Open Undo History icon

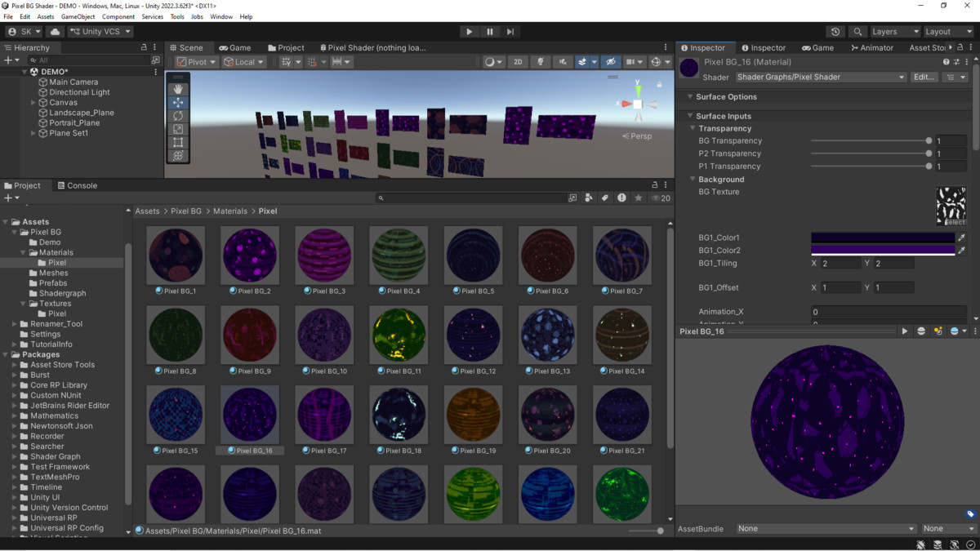pos(835,32)
